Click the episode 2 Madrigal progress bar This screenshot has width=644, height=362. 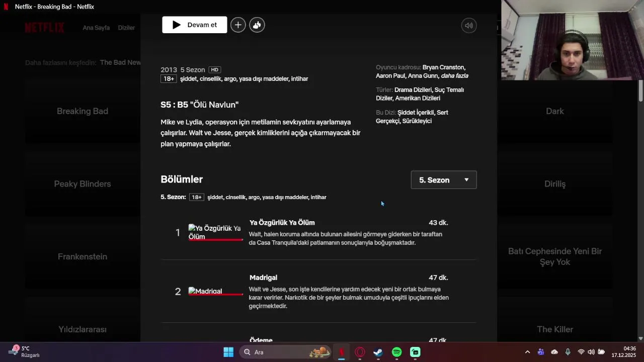215,295
